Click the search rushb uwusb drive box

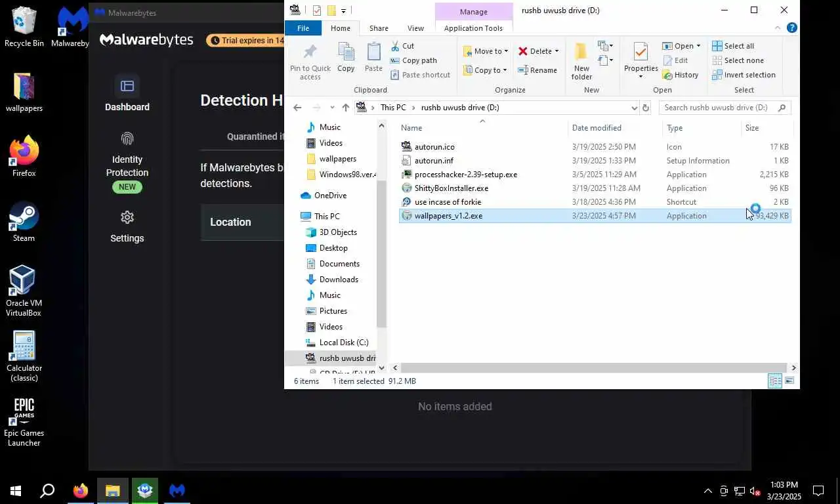click(x=724, y=108)
